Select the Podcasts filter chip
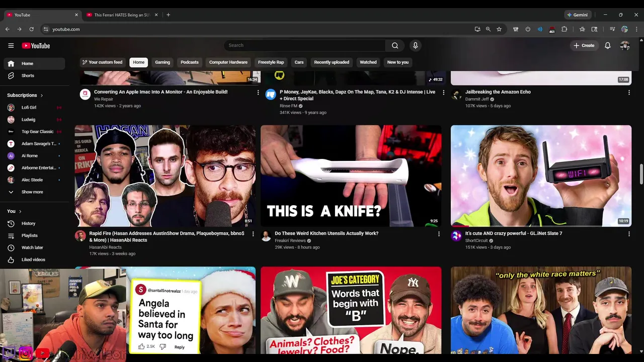 190,62
